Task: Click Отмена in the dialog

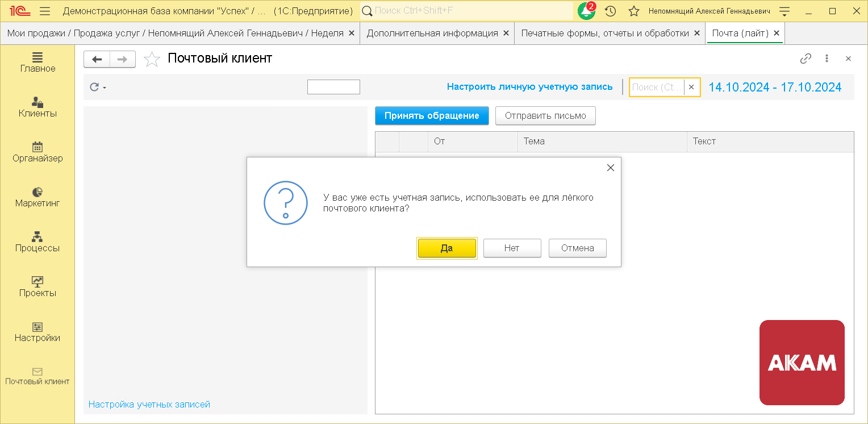Action: (x=578, y=248)
